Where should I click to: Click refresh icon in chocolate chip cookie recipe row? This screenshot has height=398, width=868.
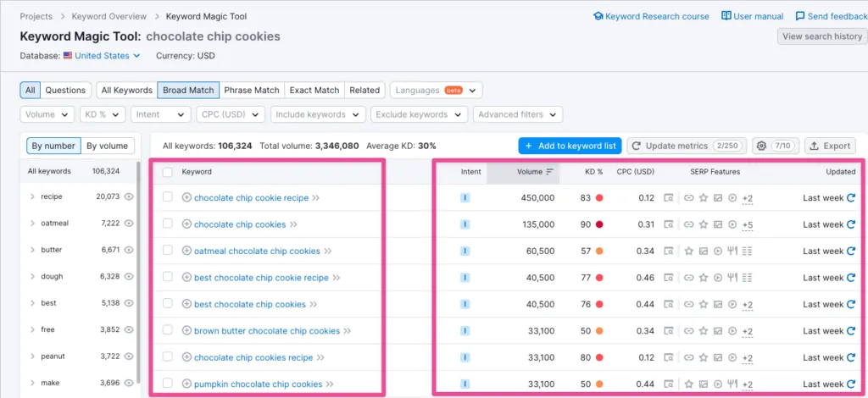[x=851, y=198]
